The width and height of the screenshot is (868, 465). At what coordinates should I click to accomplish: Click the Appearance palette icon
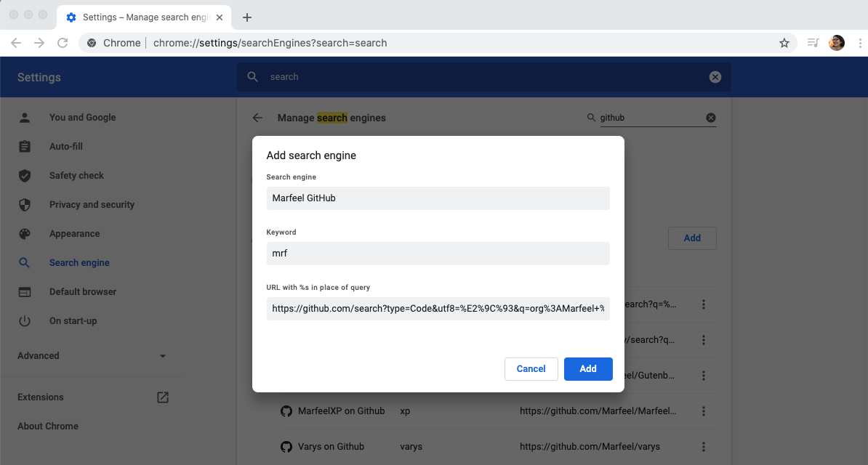[x=25, y=234]
